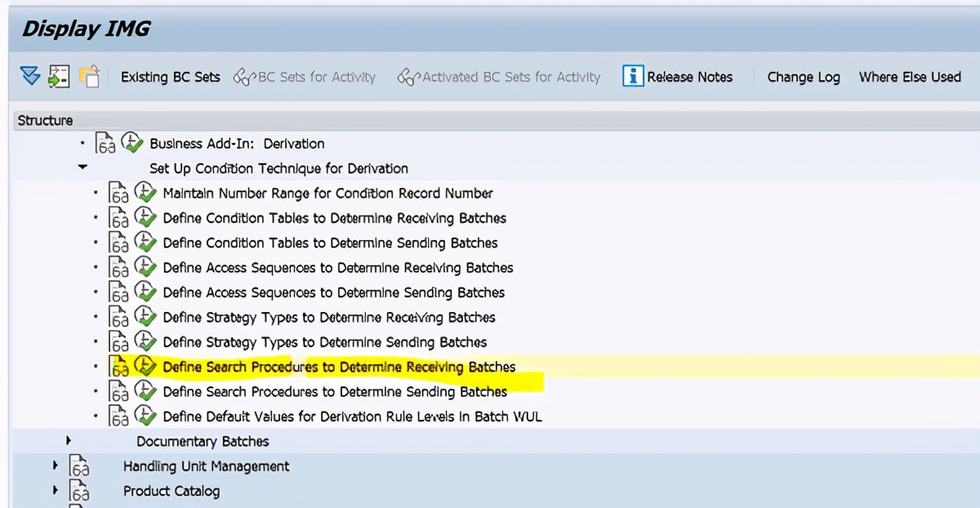Click the Change Log menu item
Viewport: 980px width, 508px height.
(x=804, y=76)
